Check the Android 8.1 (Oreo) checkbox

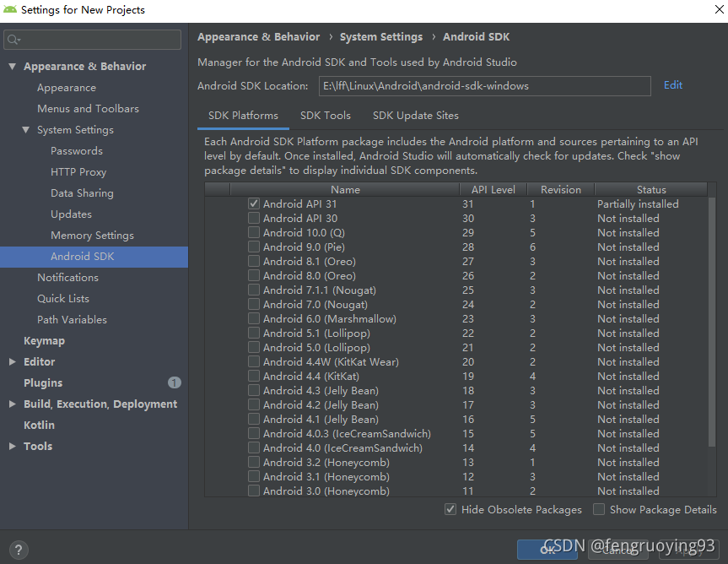254,262
